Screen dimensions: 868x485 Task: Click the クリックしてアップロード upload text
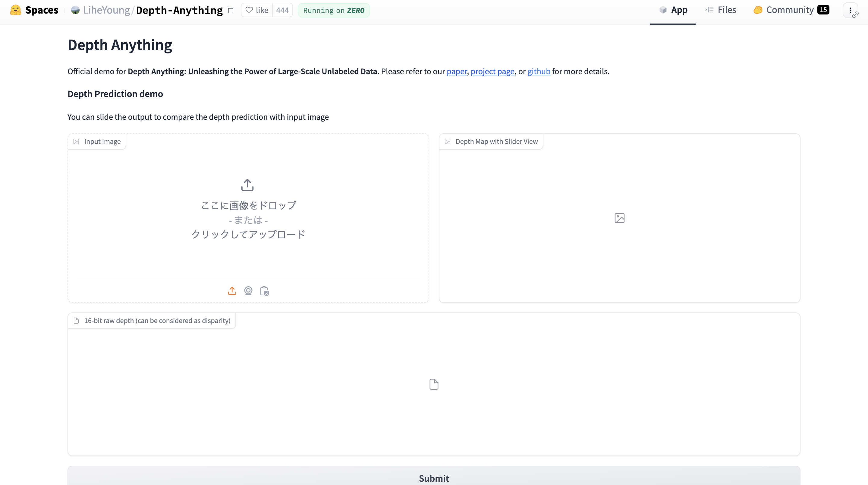[248, 234]
